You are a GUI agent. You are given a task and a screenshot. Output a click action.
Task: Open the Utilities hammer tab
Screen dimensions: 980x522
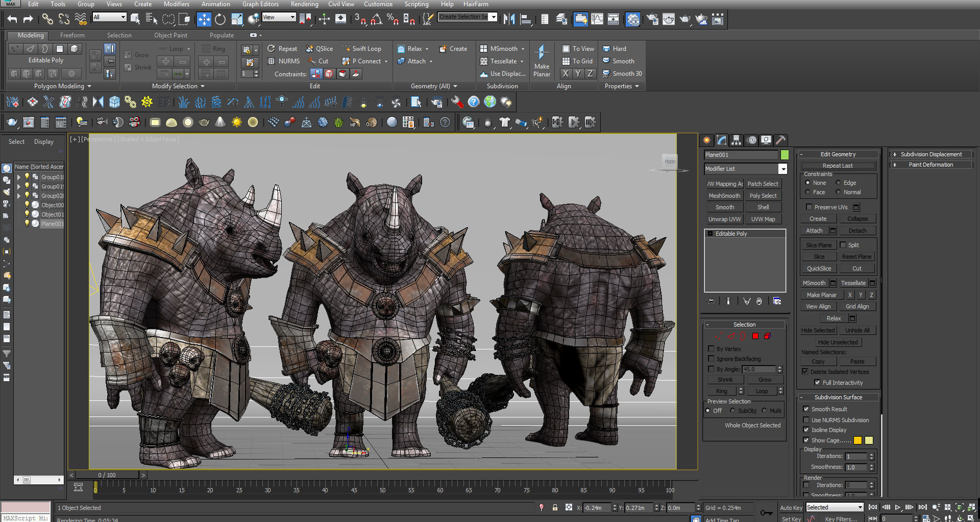pos(780,140)
